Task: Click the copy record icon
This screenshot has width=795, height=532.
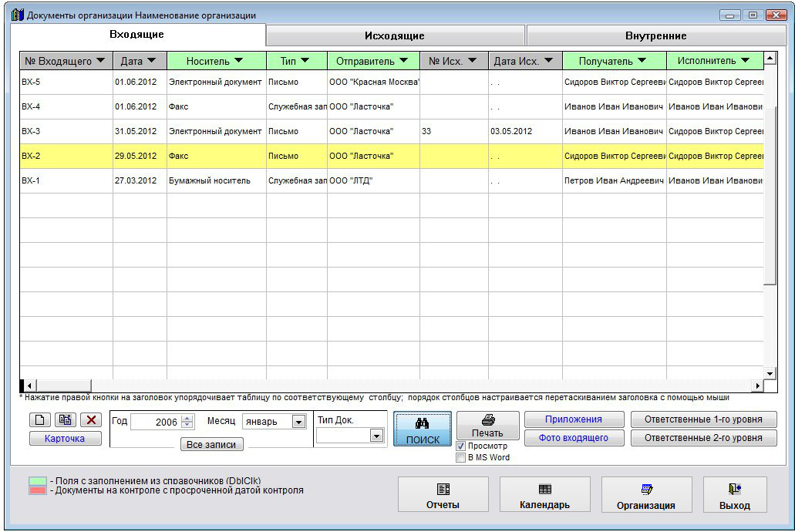Action: coord(65,420)
